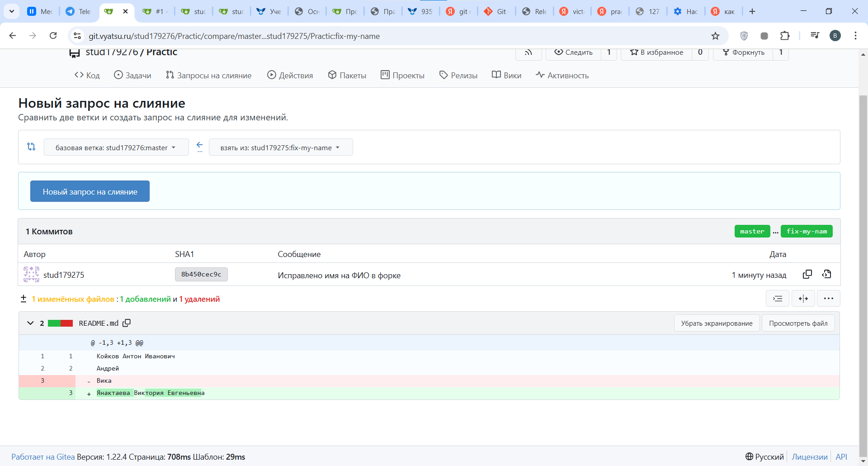868x466 pixels.
Task: Collapse the README.md diff section
Action: (30, 323)
